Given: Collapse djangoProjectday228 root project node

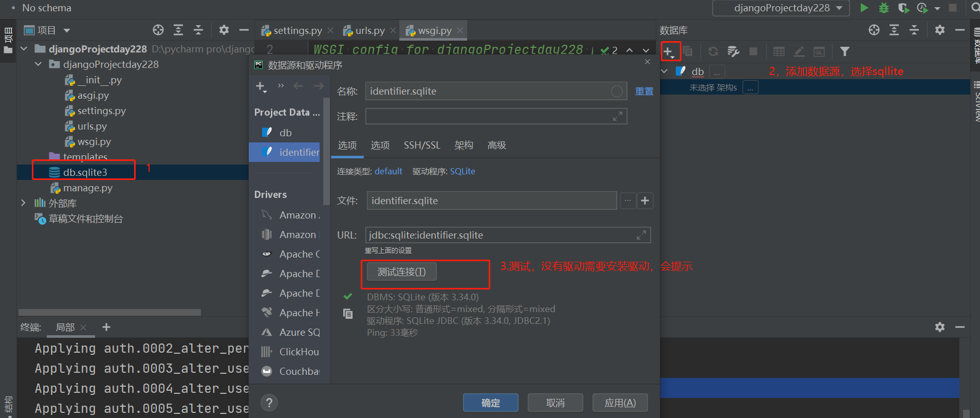Looking at the screenshot, I should click(24, 49).
